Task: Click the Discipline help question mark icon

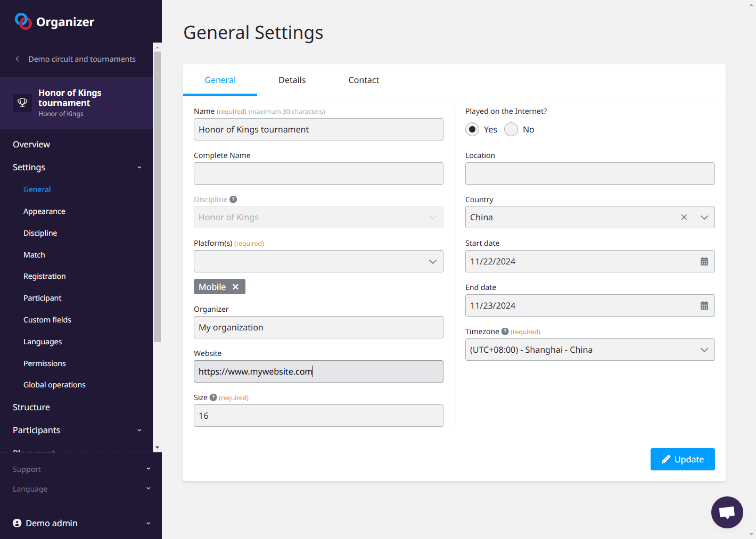Action: coord(233,200)
